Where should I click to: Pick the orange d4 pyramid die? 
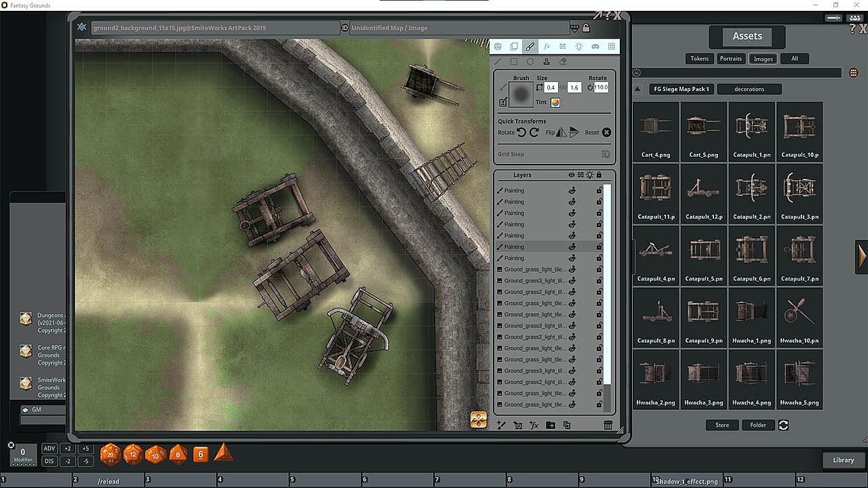(x=223, y=453)
